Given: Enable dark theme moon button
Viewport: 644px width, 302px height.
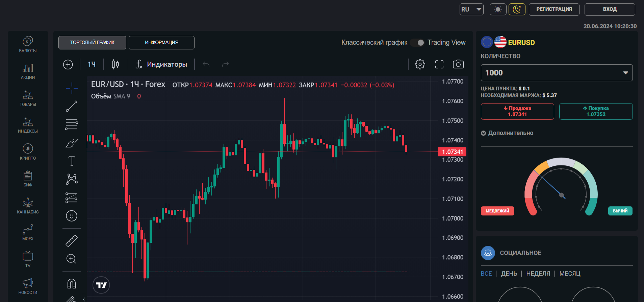Looking at the screenshot, I should click(517, 9).
